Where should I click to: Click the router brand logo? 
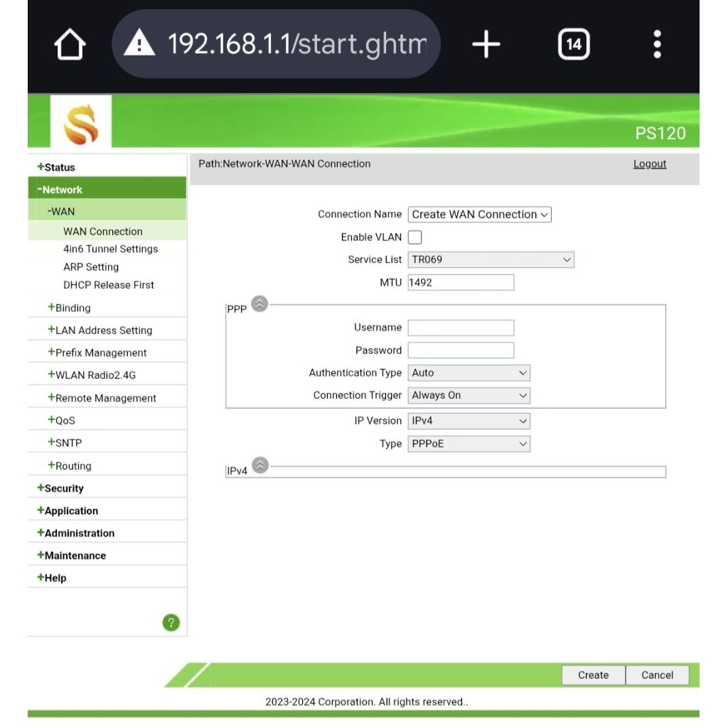pyautogui.click(x=81, y=122)
